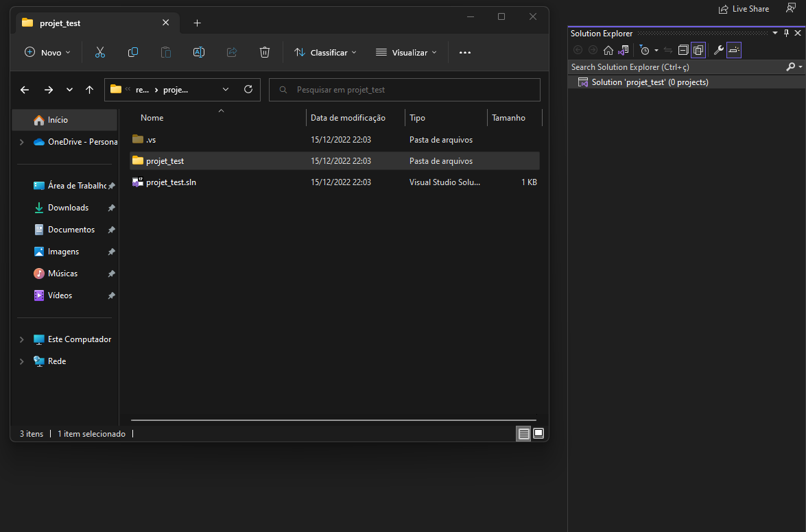806x532 pixels.
Task: Open Visualizar view dropdown
Action: [406, 52]
